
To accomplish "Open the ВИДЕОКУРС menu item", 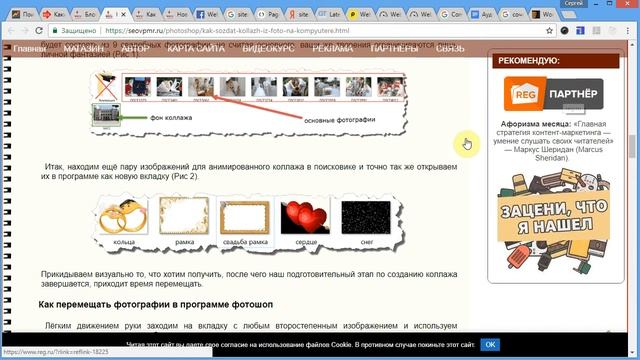I will pos(268,49).
